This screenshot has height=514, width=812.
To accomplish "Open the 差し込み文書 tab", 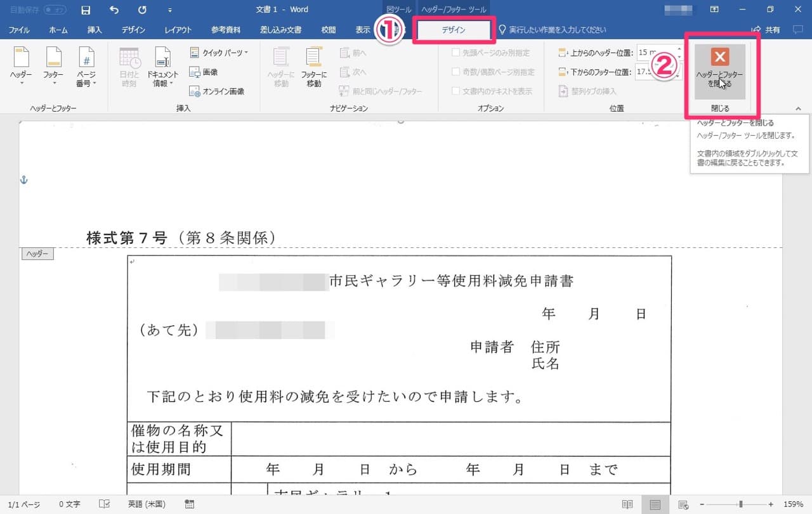I will (x=280, y=30).
